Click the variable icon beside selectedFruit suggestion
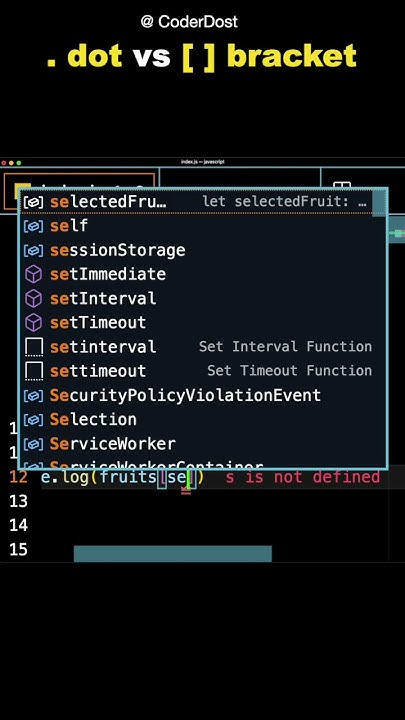Screen dimensions: 405x720 (33, 202)
